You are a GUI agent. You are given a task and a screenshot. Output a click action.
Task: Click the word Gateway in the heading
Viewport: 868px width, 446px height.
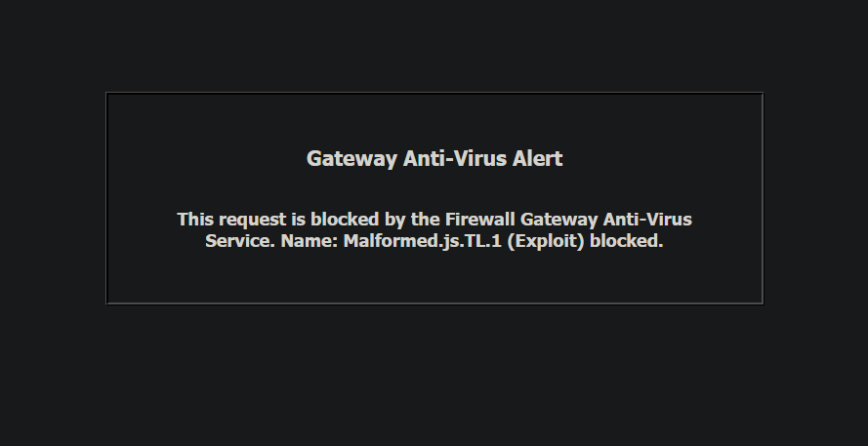click(351, 159)
